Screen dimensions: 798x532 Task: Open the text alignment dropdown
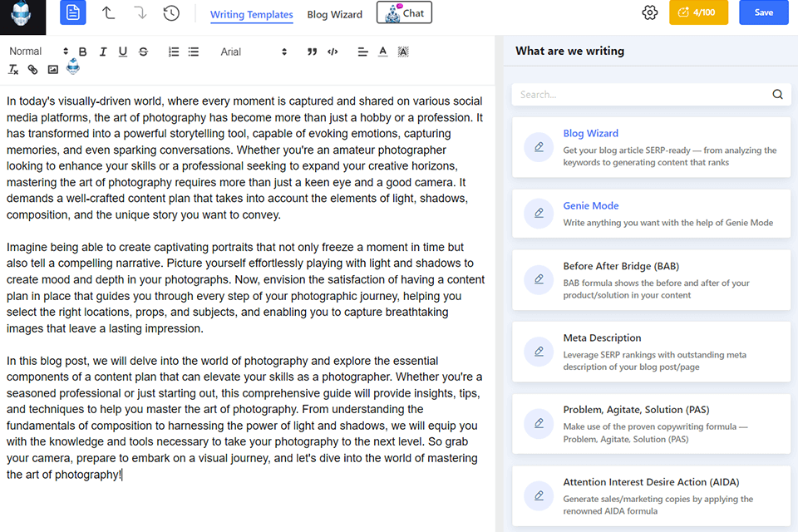pyautogui.click(x=362, y=52)
